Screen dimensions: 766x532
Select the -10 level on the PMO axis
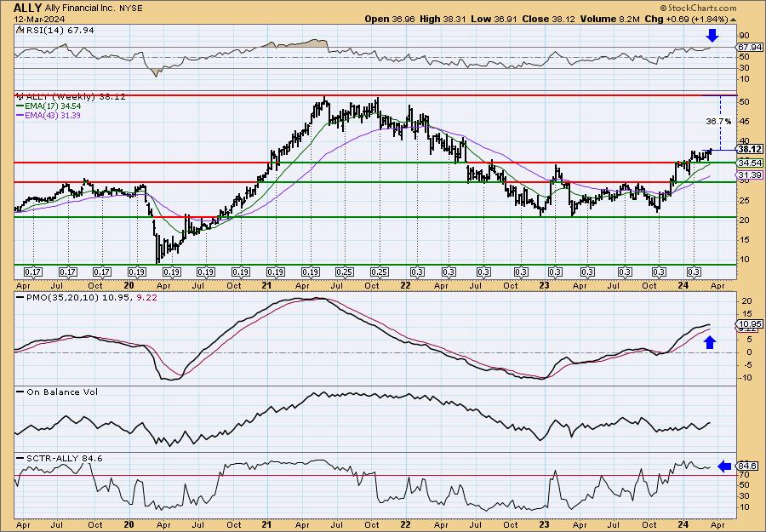745,378
